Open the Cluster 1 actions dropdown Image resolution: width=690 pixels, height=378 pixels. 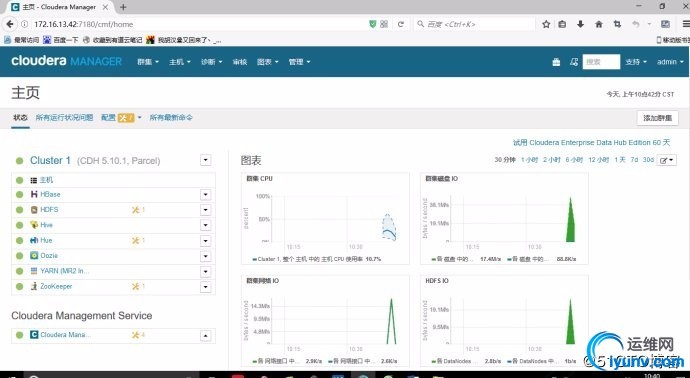[206, 160]
